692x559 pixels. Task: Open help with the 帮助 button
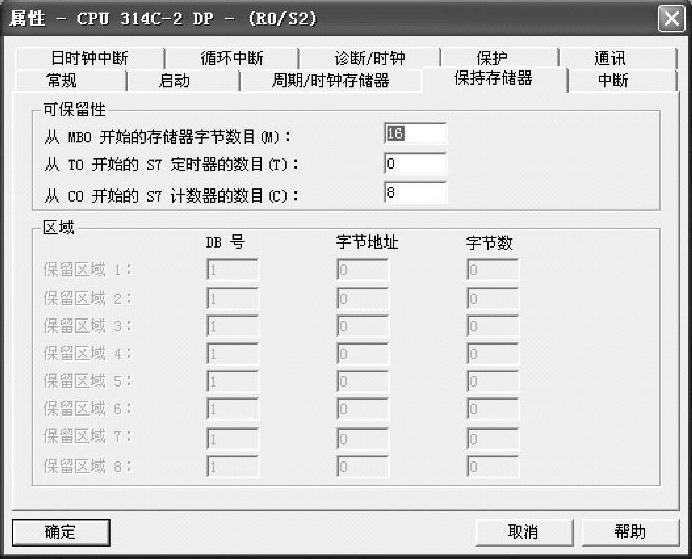coord(630,532)
